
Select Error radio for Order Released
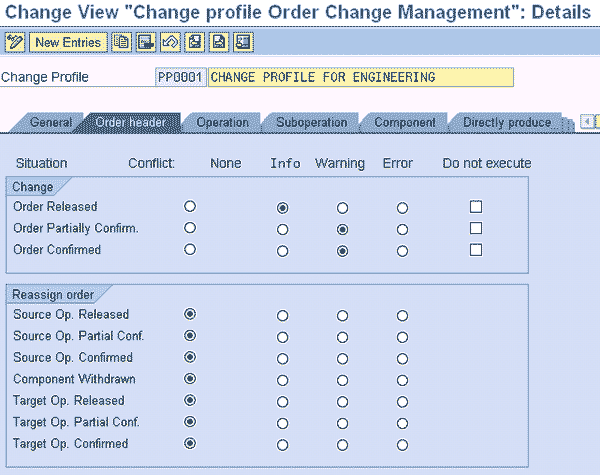[402, 208]
